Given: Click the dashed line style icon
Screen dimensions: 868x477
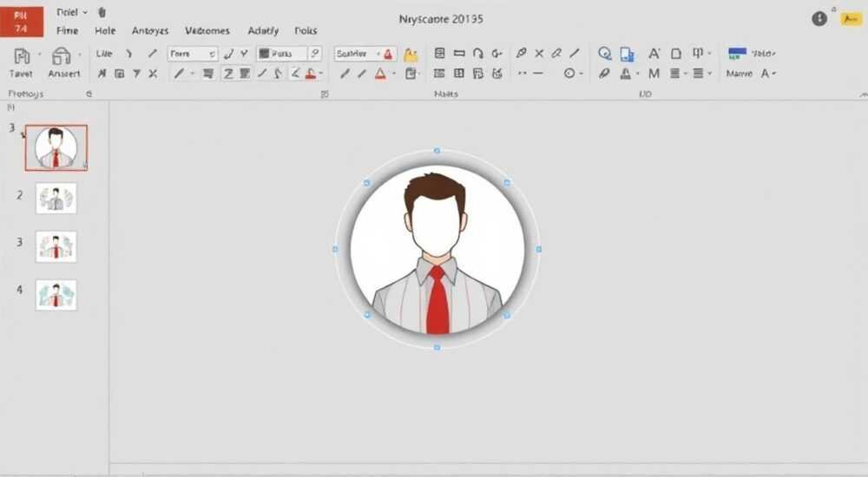Looking at the screenshot, I should pyautogui.click(x=522, y=73).
